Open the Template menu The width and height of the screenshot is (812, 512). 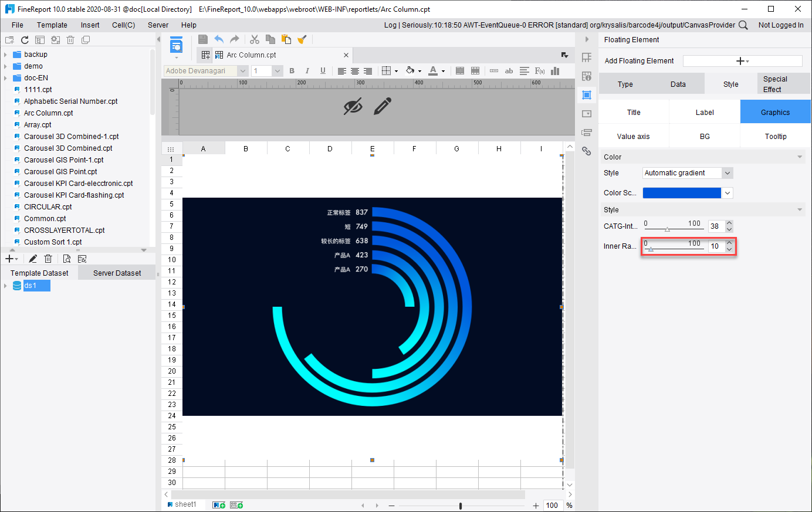(x=52, y=25)
